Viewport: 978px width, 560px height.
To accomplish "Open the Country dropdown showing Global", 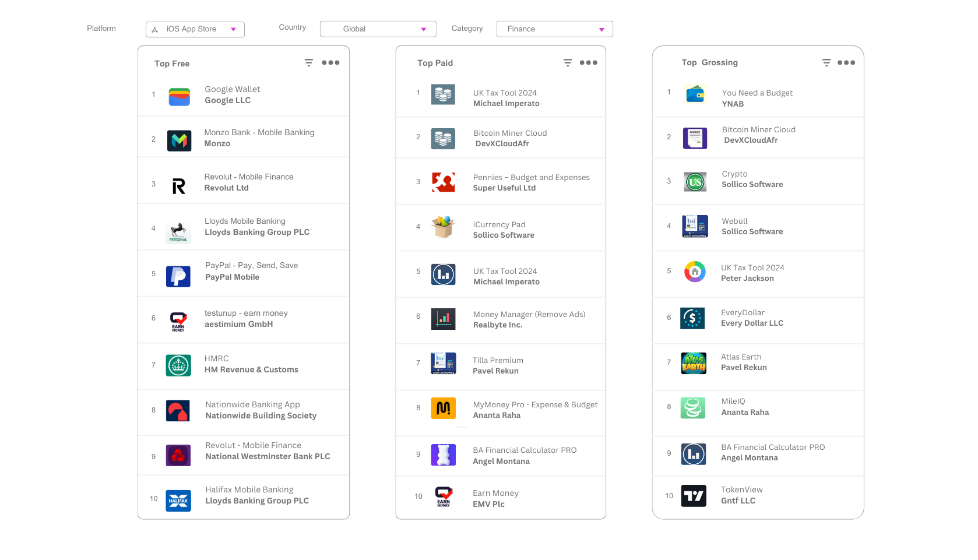I will point(378,29).
